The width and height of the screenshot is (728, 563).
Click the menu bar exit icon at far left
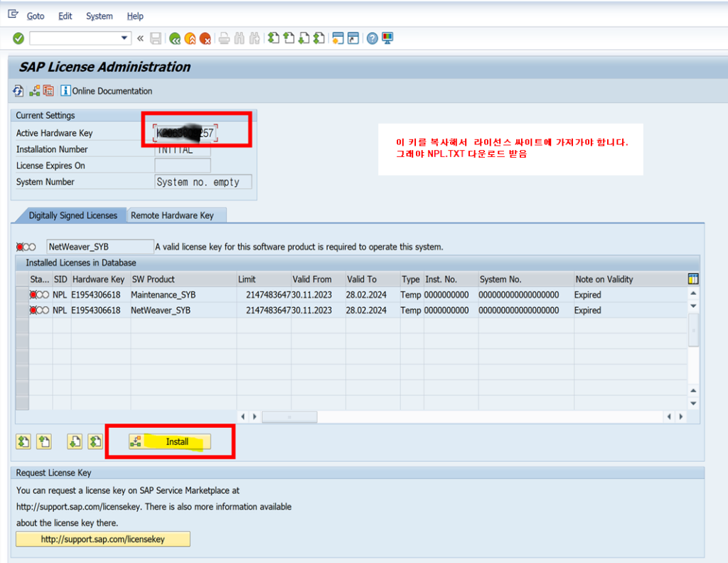coord(13,14)
